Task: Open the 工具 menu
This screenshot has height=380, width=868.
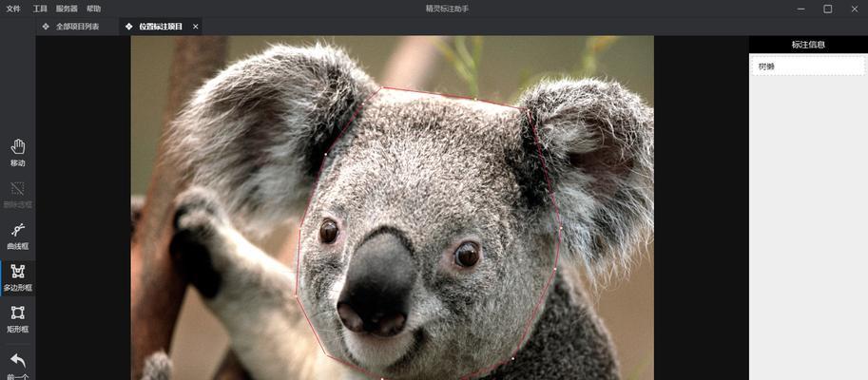Action: pos(40,9)
